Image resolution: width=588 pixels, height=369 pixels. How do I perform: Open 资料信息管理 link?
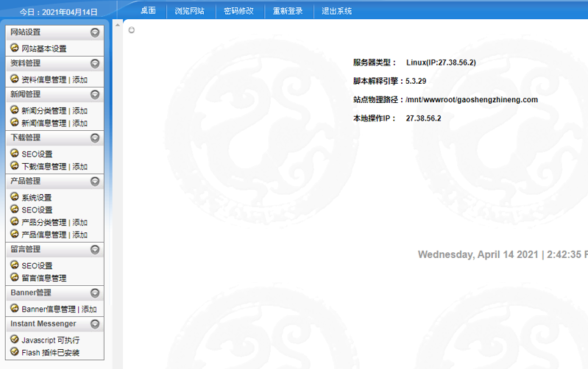44,80
